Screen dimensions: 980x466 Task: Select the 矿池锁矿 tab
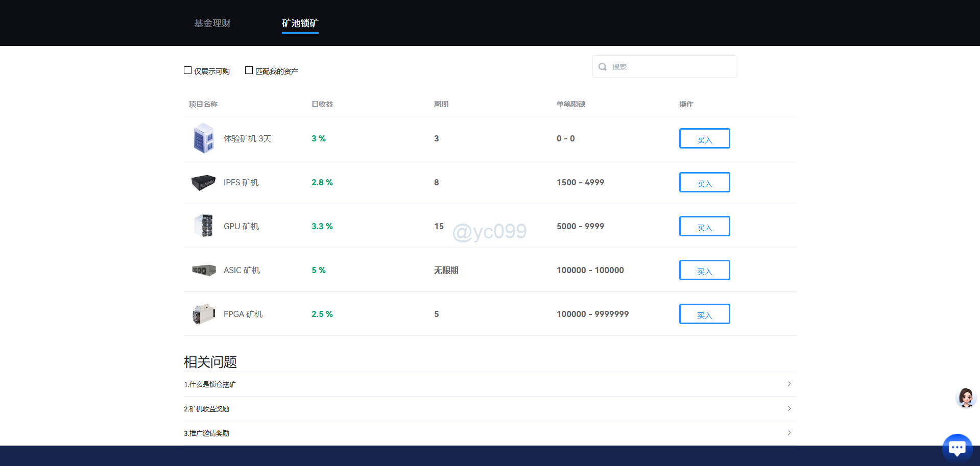coord(300,23)
